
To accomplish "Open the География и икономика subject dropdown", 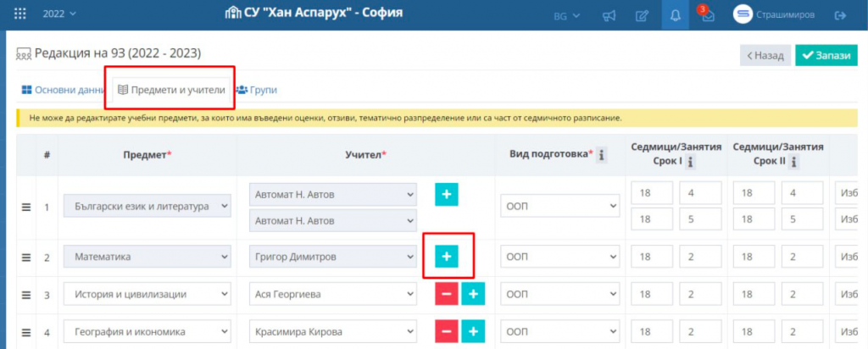I will [147, 331].
